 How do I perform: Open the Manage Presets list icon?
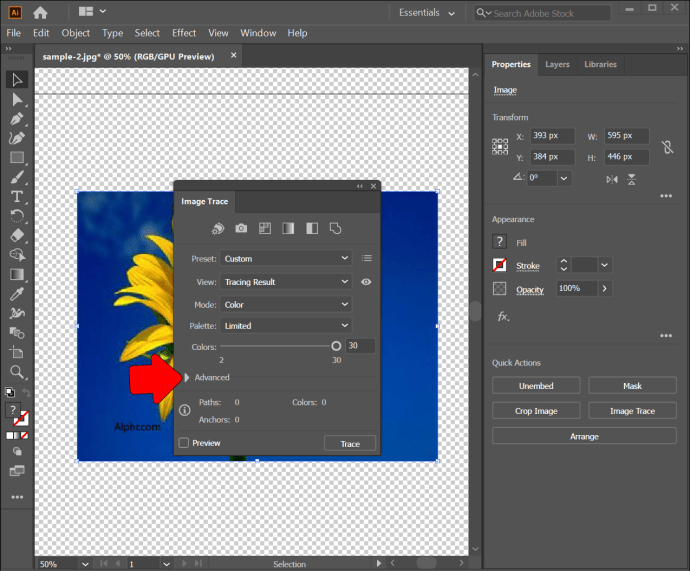366,258
